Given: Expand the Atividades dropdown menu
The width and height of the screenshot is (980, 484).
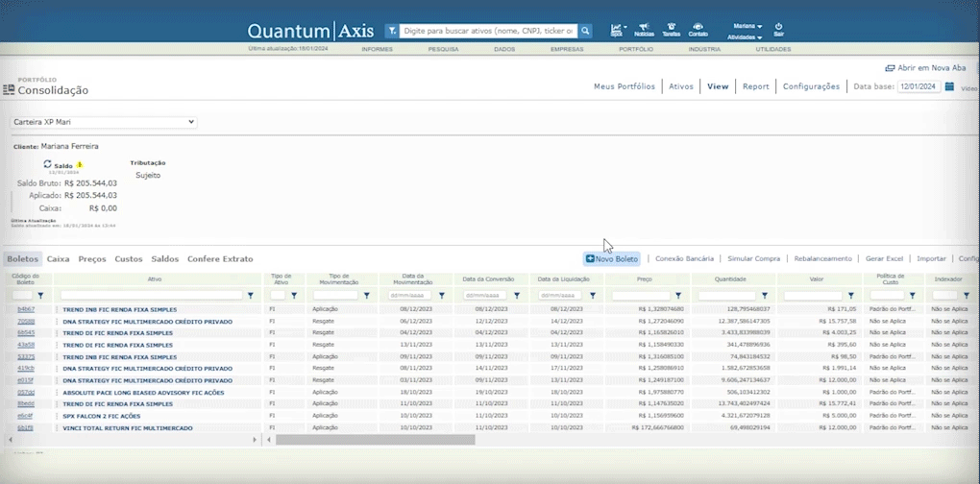Looking at the screenshot, I should (x=745, y=36).
